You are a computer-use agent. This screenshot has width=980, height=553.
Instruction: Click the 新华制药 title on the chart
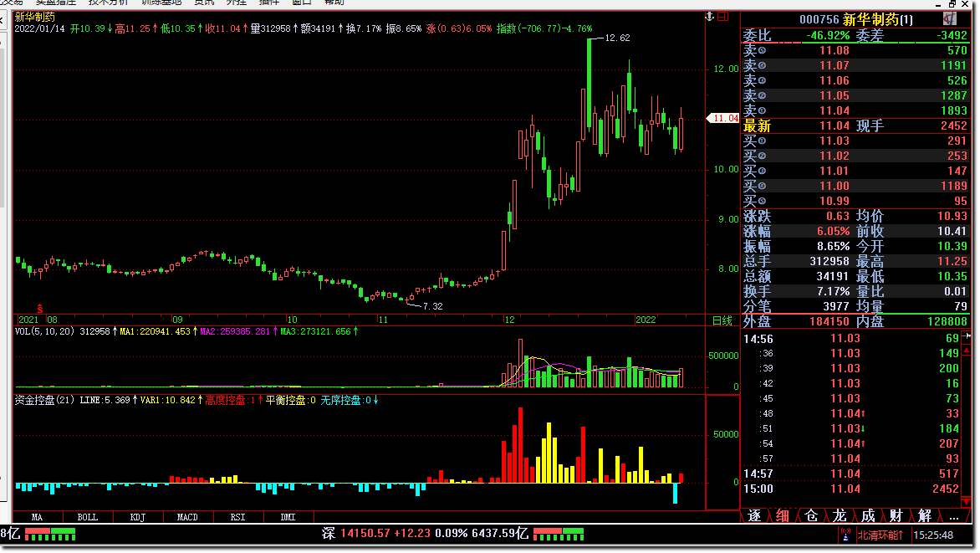(35, 18)
